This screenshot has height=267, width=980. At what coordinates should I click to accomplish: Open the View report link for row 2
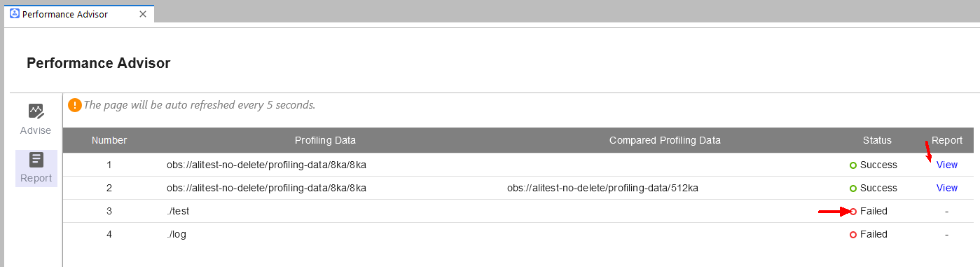pyautogui.click(x=947, y=188)
